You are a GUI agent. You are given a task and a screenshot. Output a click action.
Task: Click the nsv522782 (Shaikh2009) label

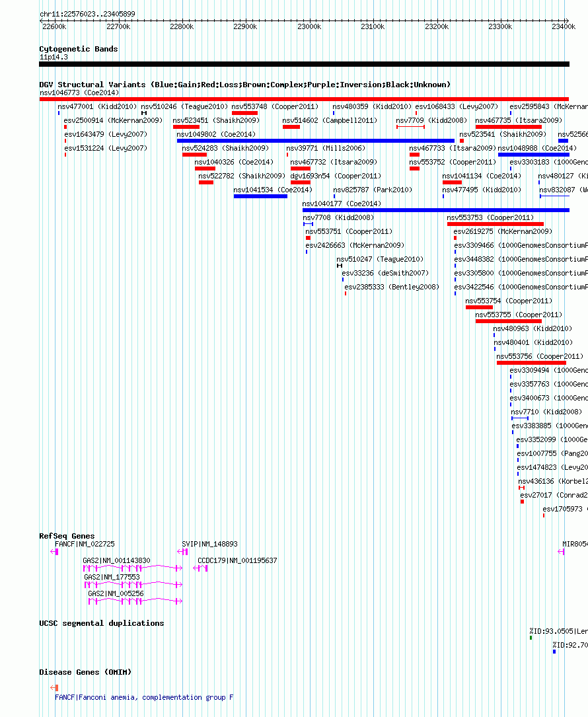pos(241,176)
